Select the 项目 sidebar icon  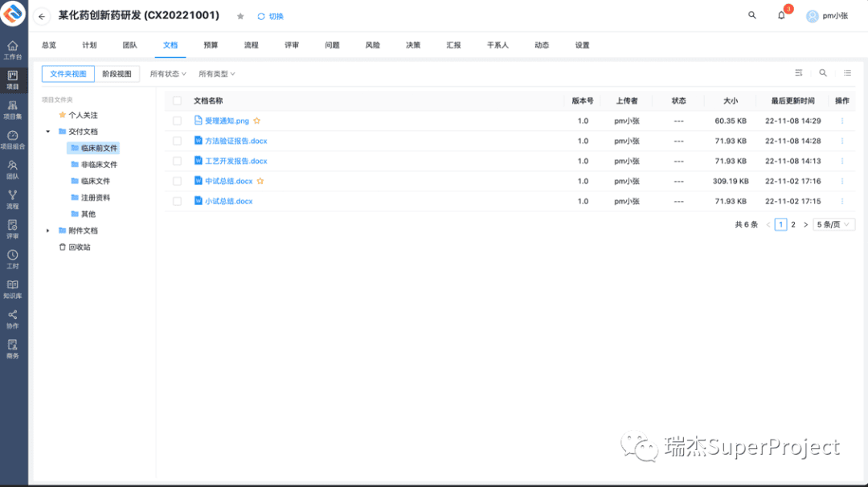[13, 80]
